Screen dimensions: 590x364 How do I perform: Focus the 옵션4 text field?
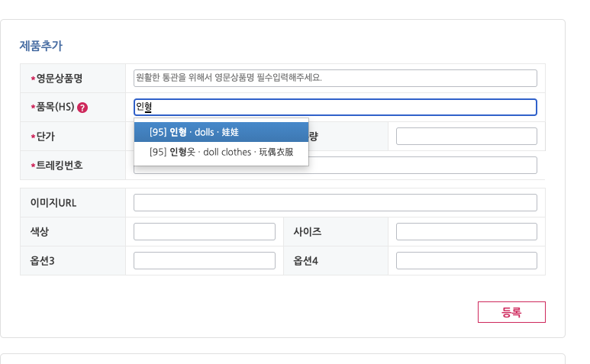click(x=466, y=261)
